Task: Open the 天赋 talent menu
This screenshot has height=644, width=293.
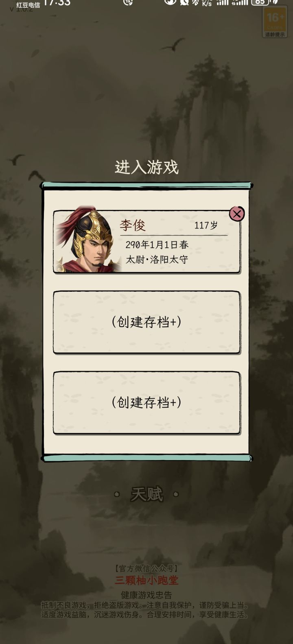Action: coord(146,494)
